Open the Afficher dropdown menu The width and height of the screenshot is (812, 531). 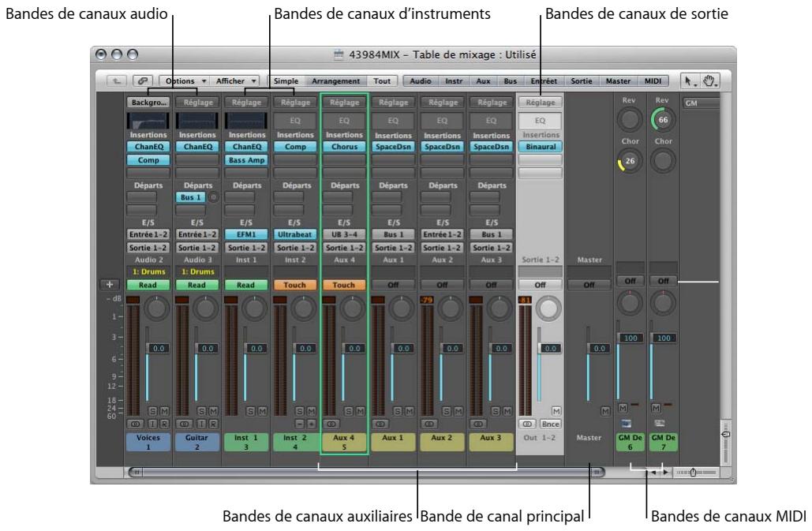coord(235,81)
